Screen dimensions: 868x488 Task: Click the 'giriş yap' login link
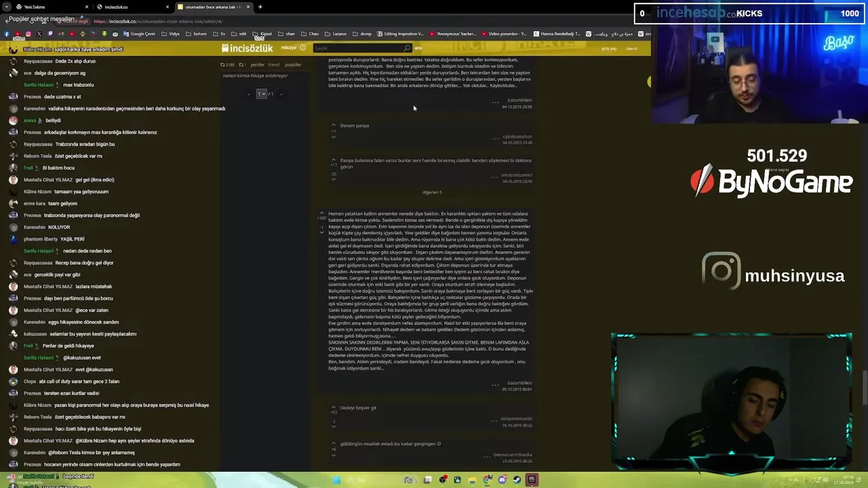pyautogui.click(x=609, y=49)
